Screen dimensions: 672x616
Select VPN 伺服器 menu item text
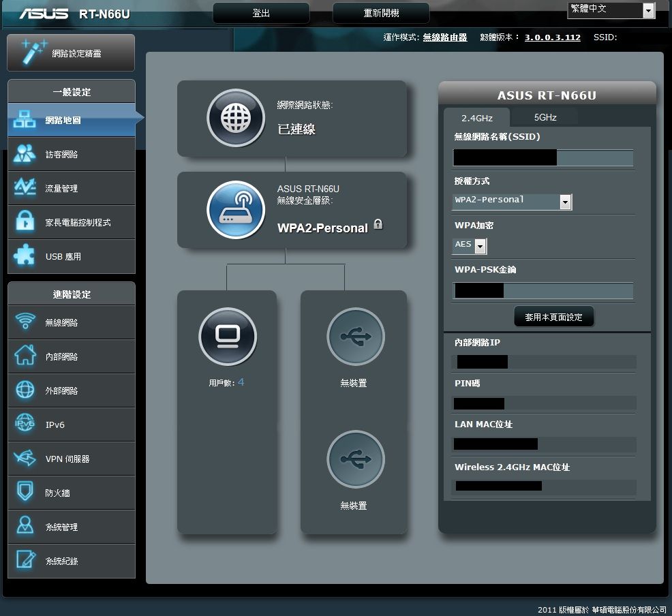[67, 459]
